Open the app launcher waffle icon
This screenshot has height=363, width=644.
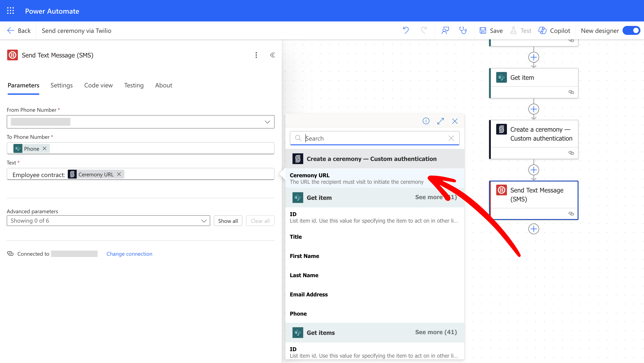pos(11,11)
